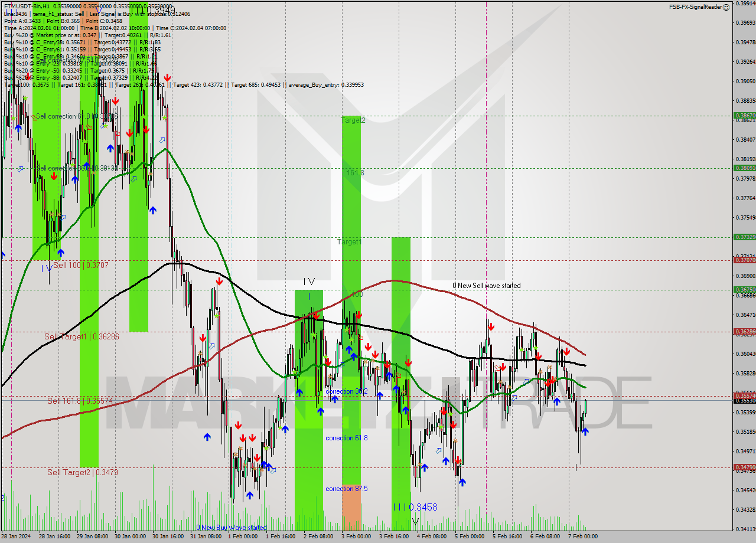Click the FSB-FX-SignalReader expert name
This screenshot has width=756, height=543.
click(695, 7)
